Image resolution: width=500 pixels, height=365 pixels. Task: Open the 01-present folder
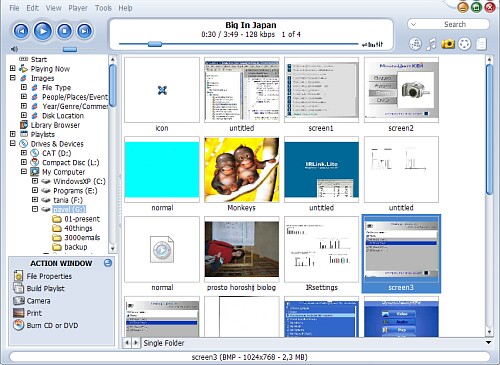[x=82, y=219]
